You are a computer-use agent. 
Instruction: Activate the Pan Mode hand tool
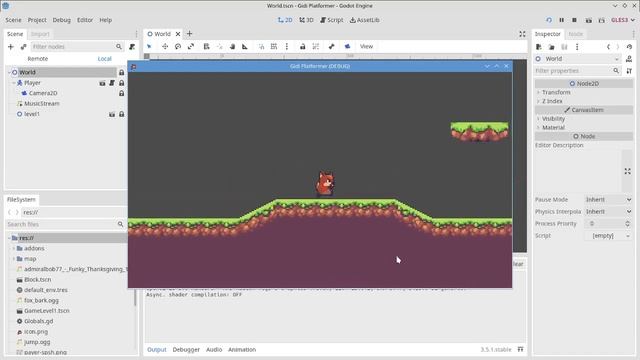coord(232,47)
